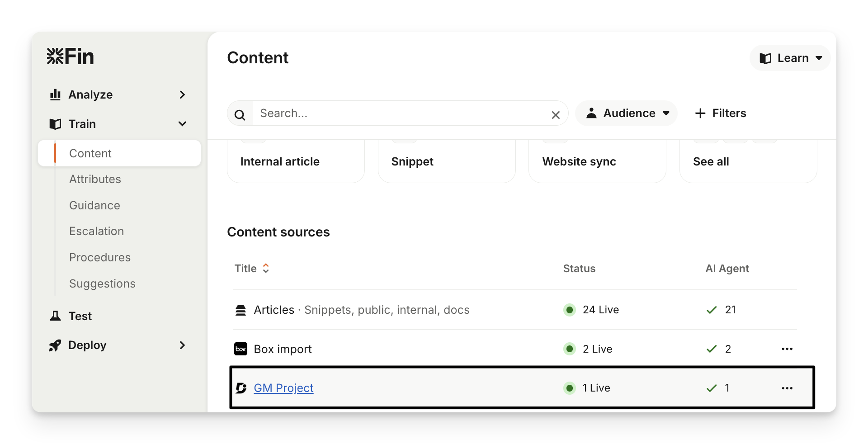Focus the Search input field
The height and width of the screenshot is (444, 868).
398,113
